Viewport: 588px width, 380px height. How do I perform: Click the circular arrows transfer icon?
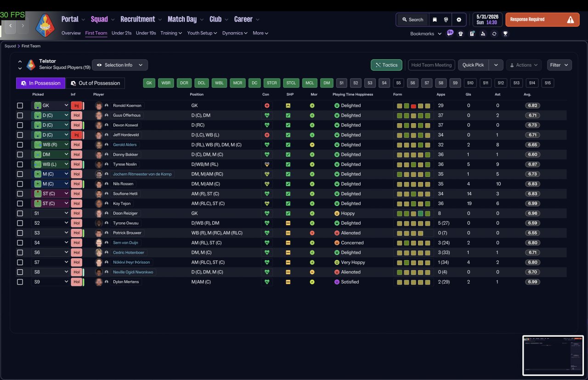click(x=494, y=34)
